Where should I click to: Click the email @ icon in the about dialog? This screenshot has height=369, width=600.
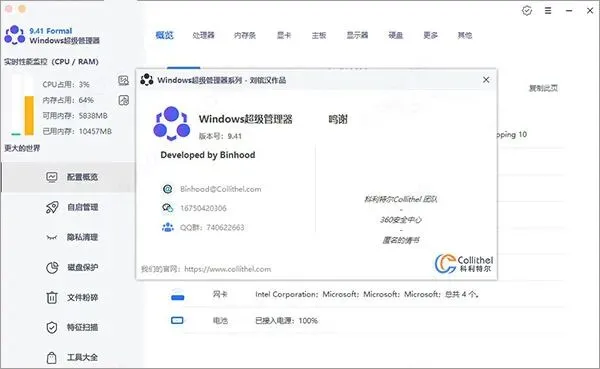[168, 189]
